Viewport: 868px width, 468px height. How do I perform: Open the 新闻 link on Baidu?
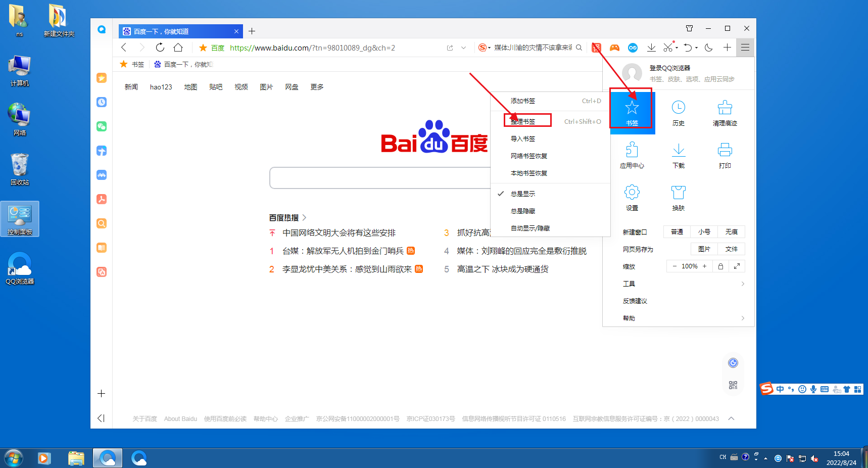131,87
